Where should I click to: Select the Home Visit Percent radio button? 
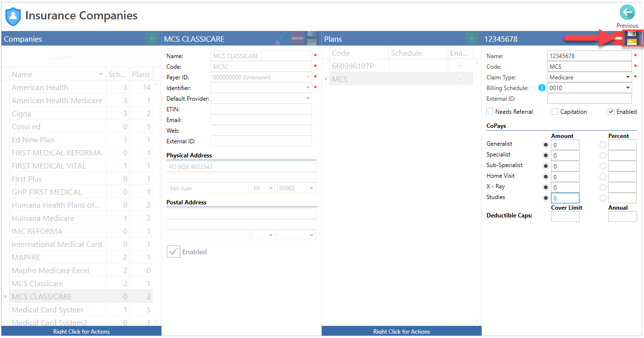(603, 177)
